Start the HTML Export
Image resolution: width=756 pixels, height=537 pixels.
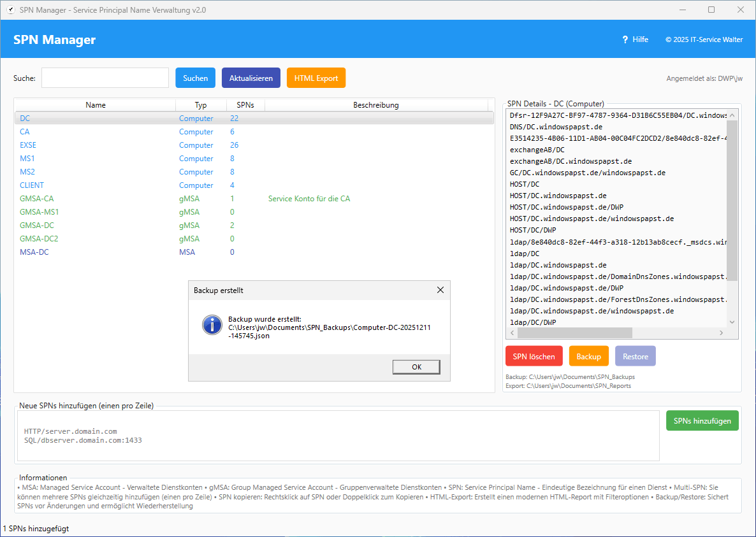click(316, 78)
